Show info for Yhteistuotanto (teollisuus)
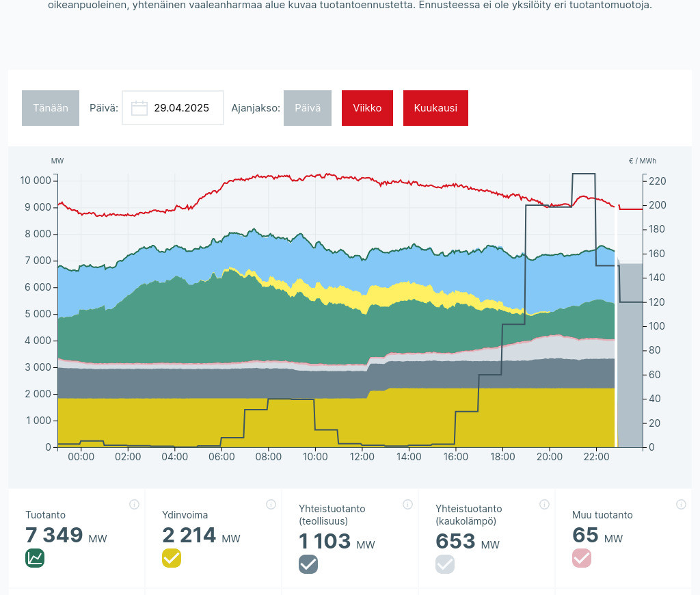Image resolution: width=700 pixels, height=595 pixels. (407, 505)
